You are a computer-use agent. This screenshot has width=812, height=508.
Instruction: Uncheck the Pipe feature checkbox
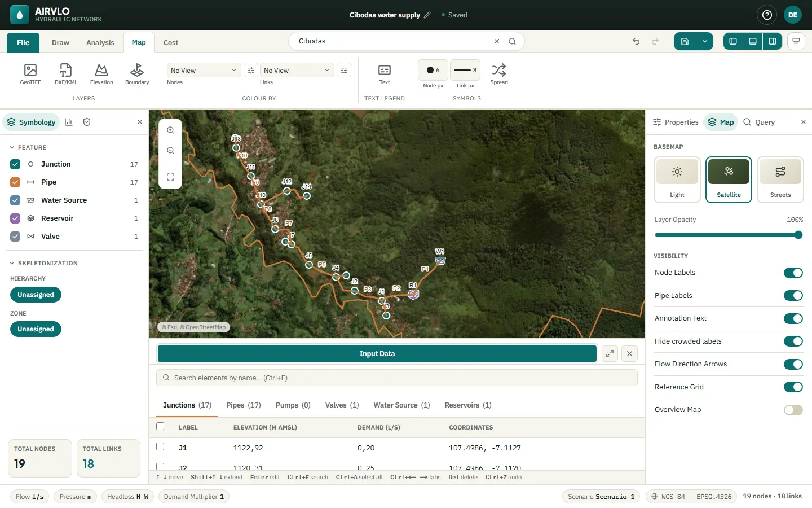click(15, 182)
